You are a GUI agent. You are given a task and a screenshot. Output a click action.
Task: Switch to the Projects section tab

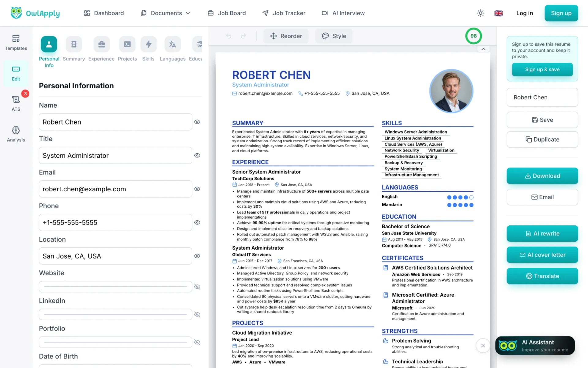[x=127, y=49]
